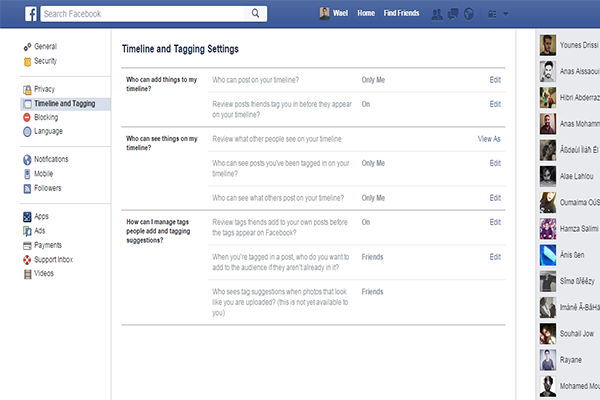Open the Notifications settings section
This screenshot has height=400, width=600.
(x=51, y=159)
